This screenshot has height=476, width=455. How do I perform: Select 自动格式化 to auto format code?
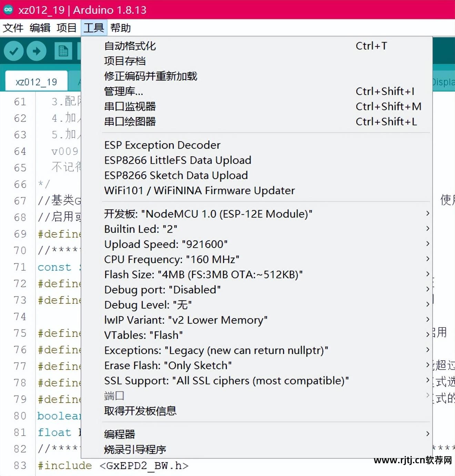click(130, 46)
